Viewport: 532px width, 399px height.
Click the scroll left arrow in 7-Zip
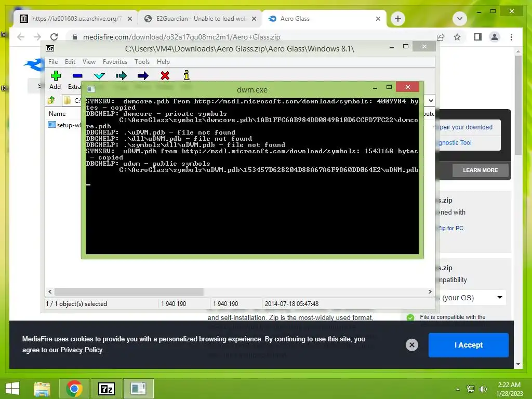50,291
